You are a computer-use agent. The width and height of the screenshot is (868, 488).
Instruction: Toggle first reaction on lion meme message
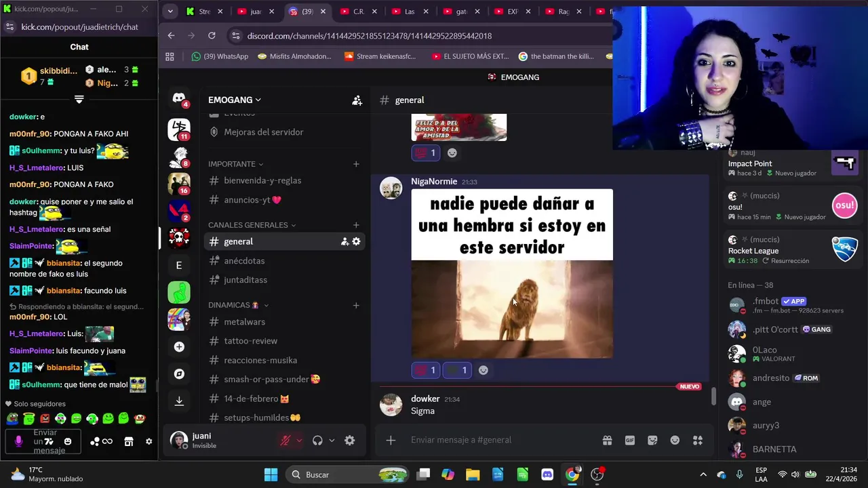pos(425,370)
